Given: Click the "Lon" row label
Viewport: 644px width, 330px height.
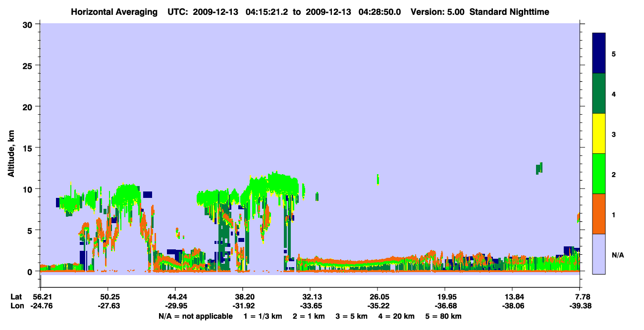Looking at the screenshot, I should pos(16,306).
